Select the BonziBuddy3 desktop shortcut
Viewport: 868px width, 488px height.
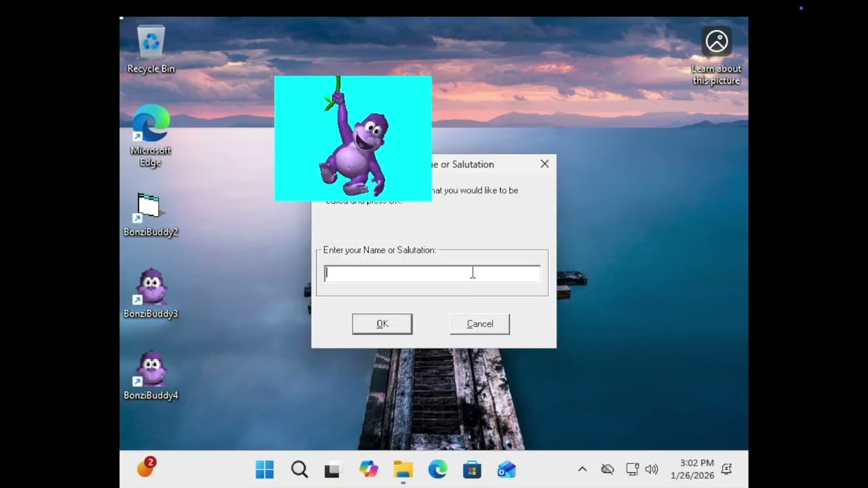(151, 293)
